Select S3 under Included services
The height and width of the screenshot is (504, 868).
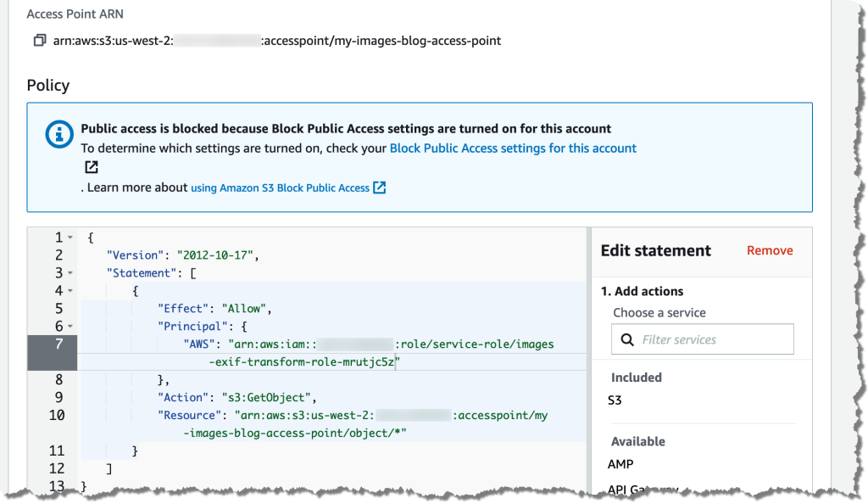615,399
